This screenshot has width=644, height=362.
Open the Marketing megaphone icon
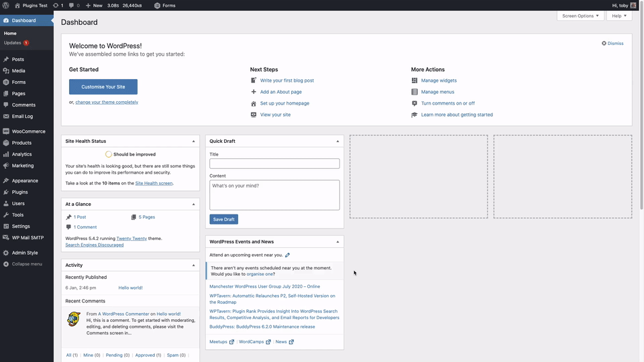[x=6, y=166]
